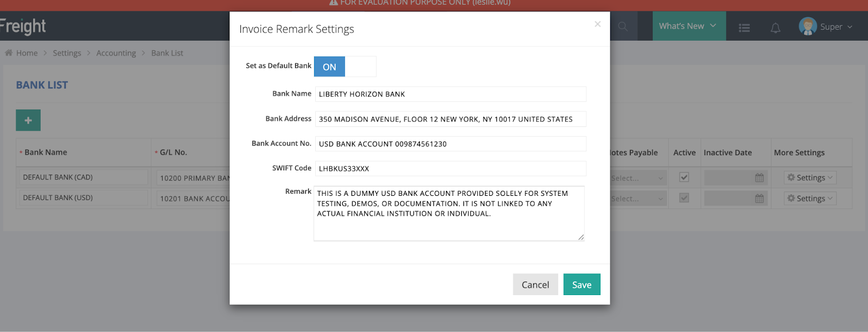Save the invoice remark settings
The height and width of the screenshot is (332, 868).
582,285
